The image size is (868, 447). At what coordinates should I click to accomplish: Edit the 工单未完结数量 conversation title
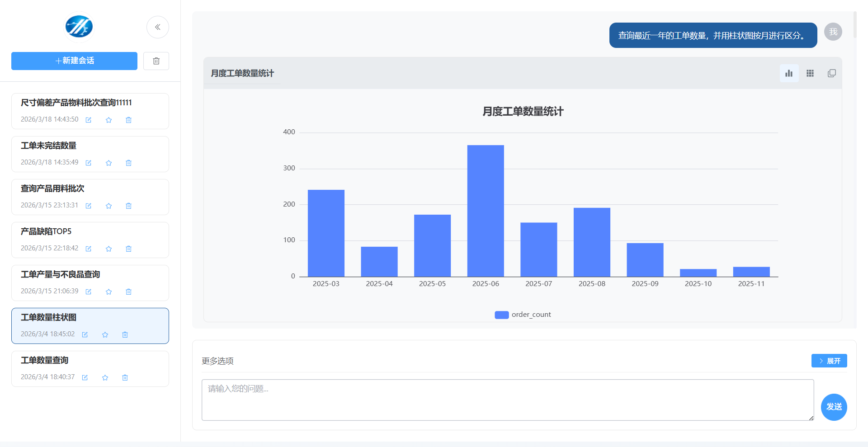coord(89,163)
